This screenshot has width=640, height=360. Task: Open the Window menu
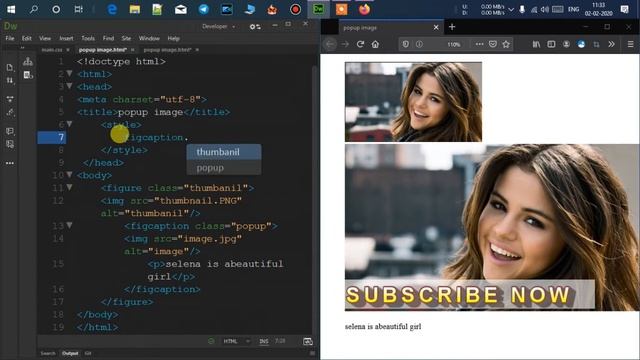(149, 38)
